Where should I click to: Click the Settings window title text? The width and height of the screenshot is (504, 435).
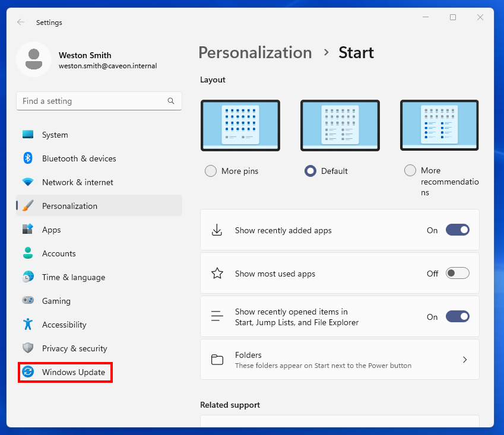pyautogui.click(x=49, y=23)
